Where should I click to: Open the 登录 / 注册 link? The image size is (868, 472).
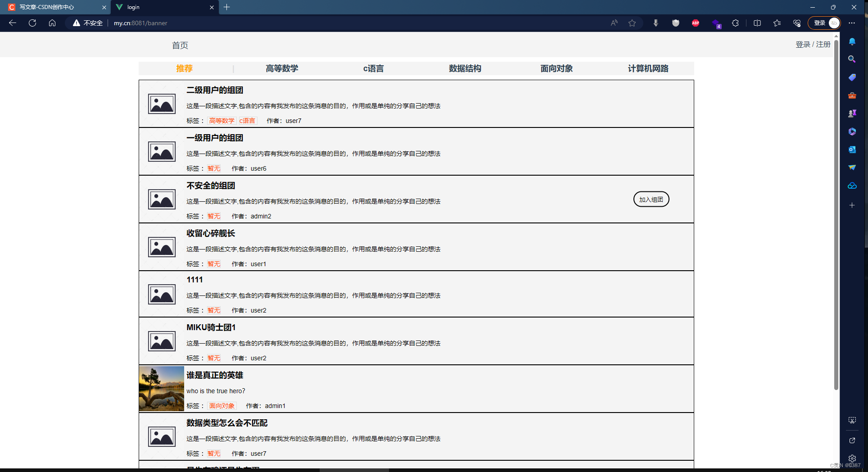[813, 45]
